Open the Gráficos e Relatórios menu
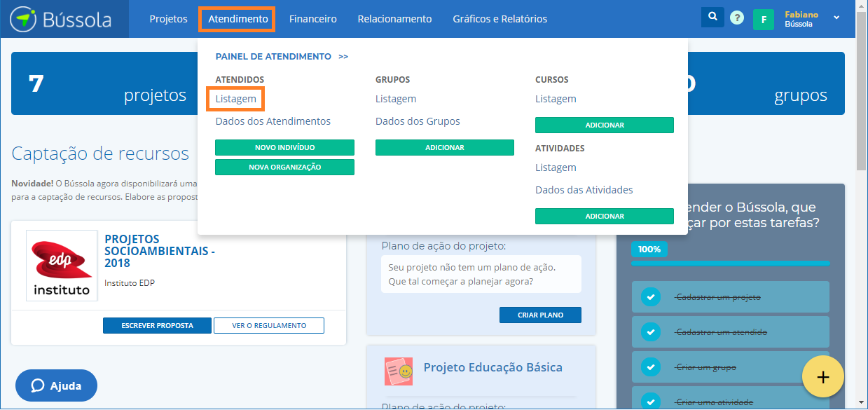 [500, 19]
